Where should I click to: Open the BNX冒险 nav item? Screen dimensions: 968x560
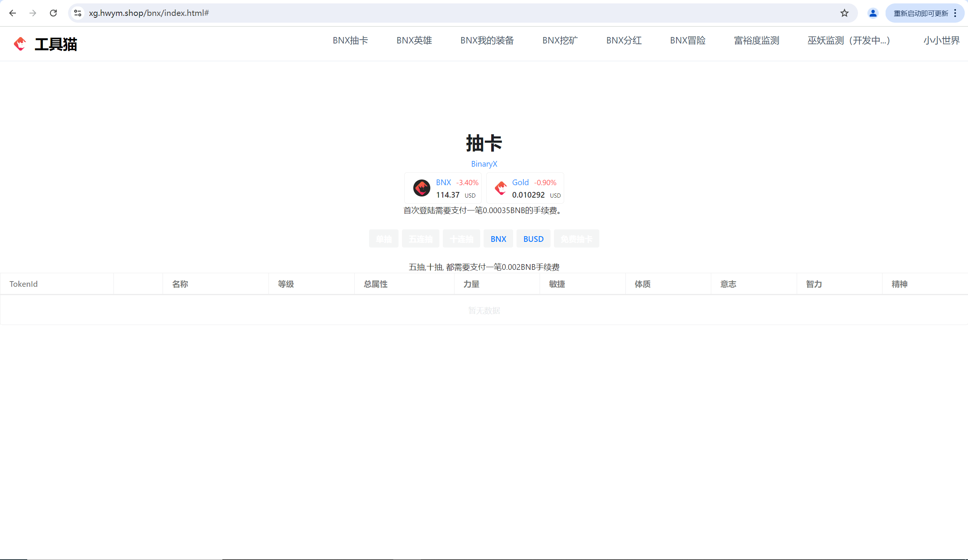(687, 40)
